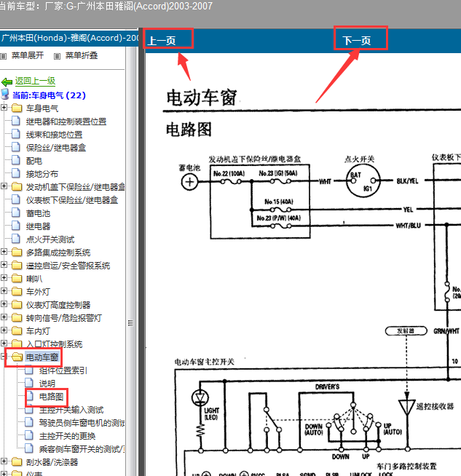Screen dimensions: 461x476
Task: Open 主控开关的更换 page
Action: [67, 436]
